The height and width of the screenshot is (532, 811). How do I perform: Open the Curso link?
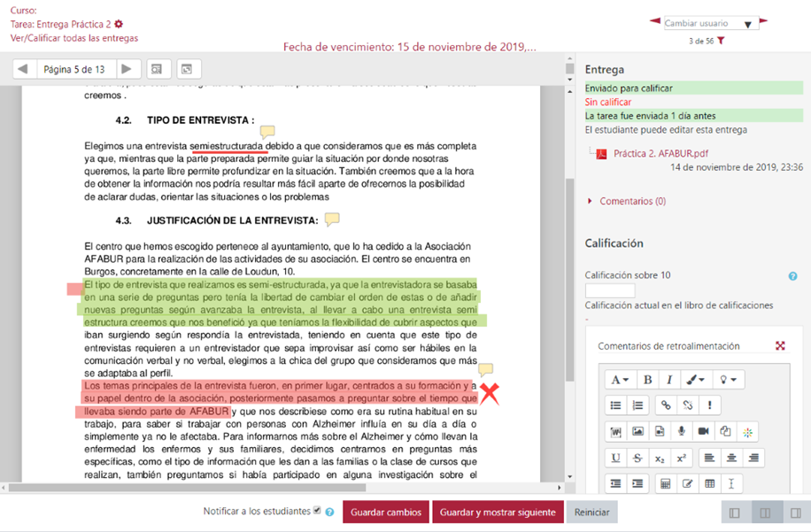click(x=23, y=10)
